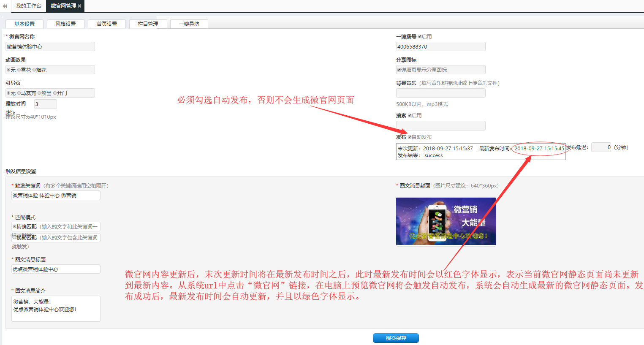Screen dimensions: 644x345
Task: Click the empty field under 搜索
Action: (441, 125)
